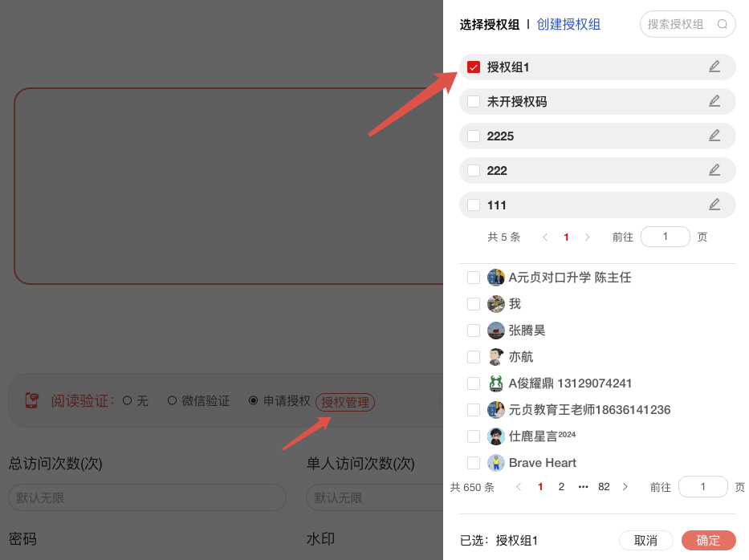Edit group 111 using pencil icon
This screenshot has height=560, width=749.
coord(714,205)
